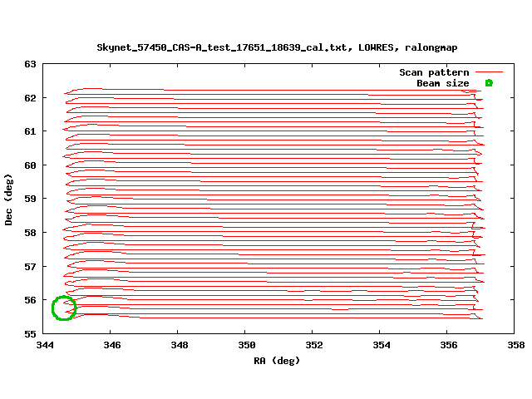Click the x-axis tick label 350
Image resolution: width=532 pixels, height=399 pixels.
(x=247, y=345)
